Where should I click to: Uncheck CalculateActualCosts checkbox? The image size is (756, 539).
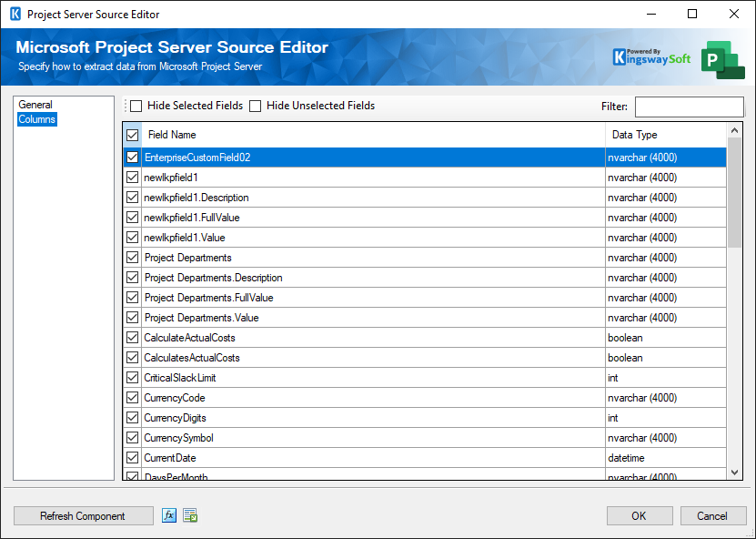pyautogui.click(x=132, y=338)
